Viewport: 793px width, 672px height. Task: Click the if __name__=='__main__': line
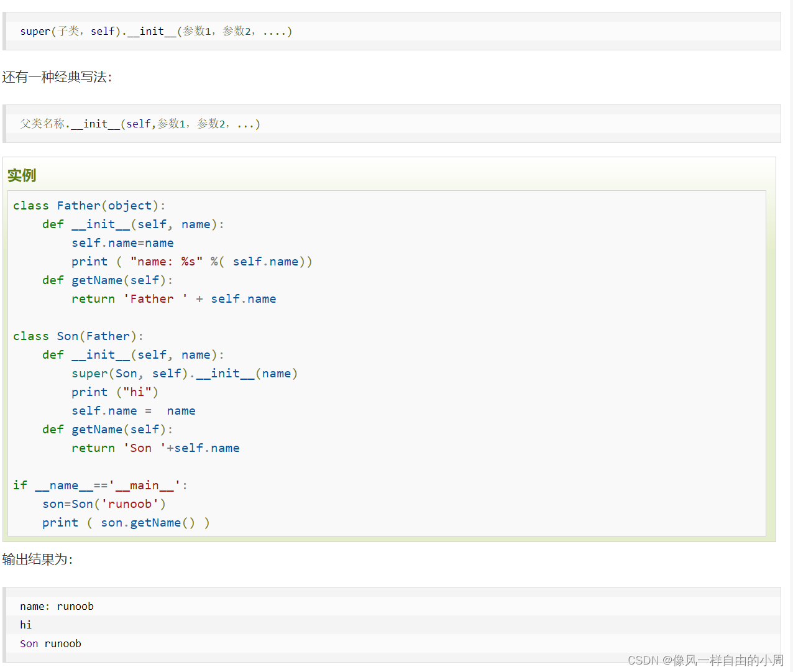tap(100, 486)
